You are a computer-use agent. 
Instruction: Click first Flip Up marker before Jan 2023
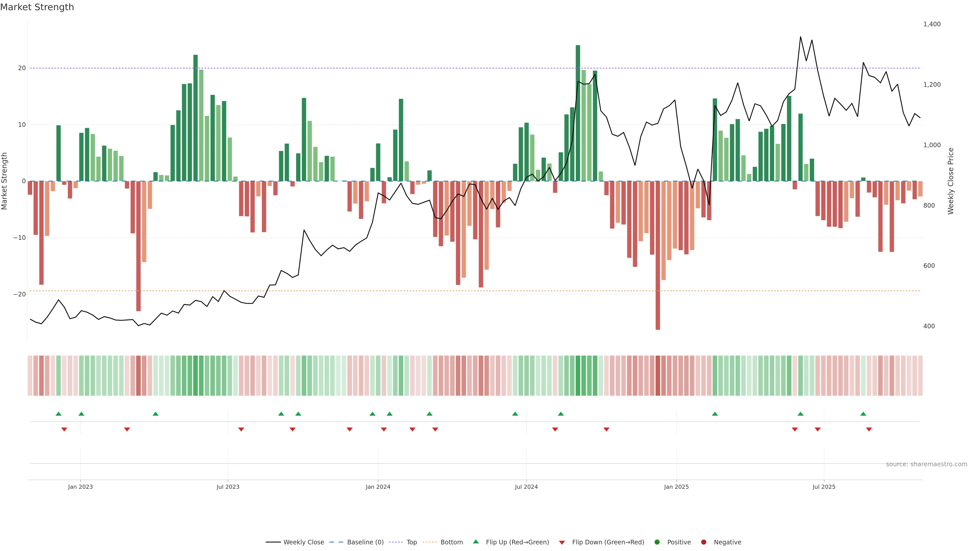pyautogui.click(x=58, y=414)
